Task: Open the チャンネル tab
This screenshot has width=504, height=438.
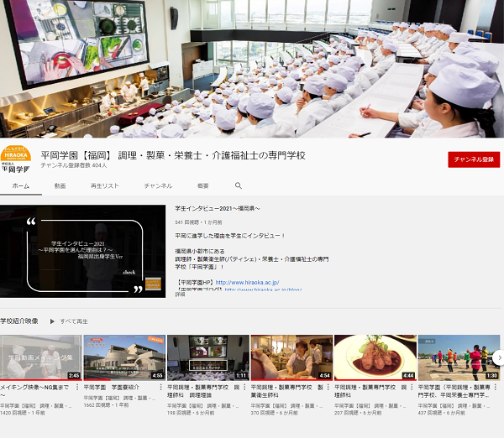Action: tap(158, 186)
